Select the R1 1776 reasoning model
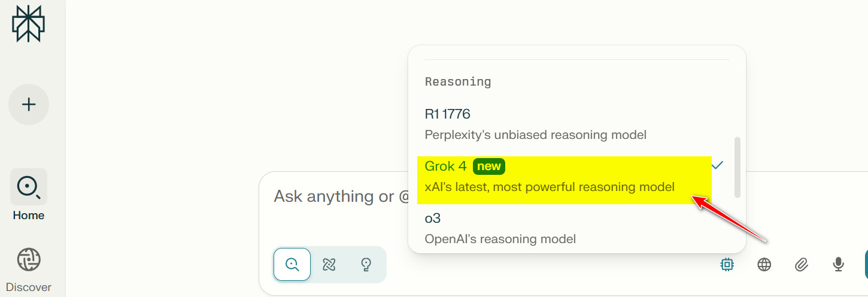 click(535, 124)
